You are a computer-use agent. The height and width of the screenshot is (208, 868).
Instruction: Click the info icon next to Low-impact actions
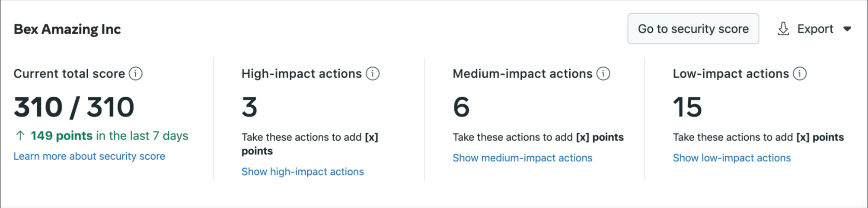(800, 74)
